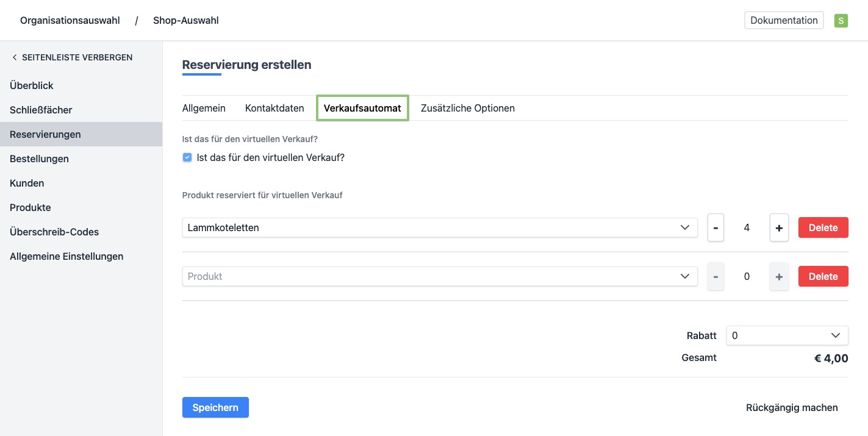
Task: Increase Lammkoteletten quantity with plus button
Action: click(x=779, y=228)
